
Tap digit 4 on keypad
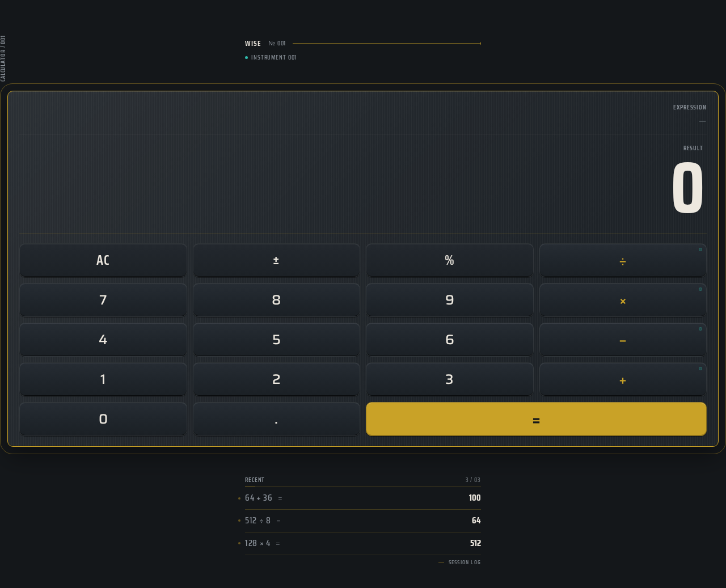(x=103, y=340)
